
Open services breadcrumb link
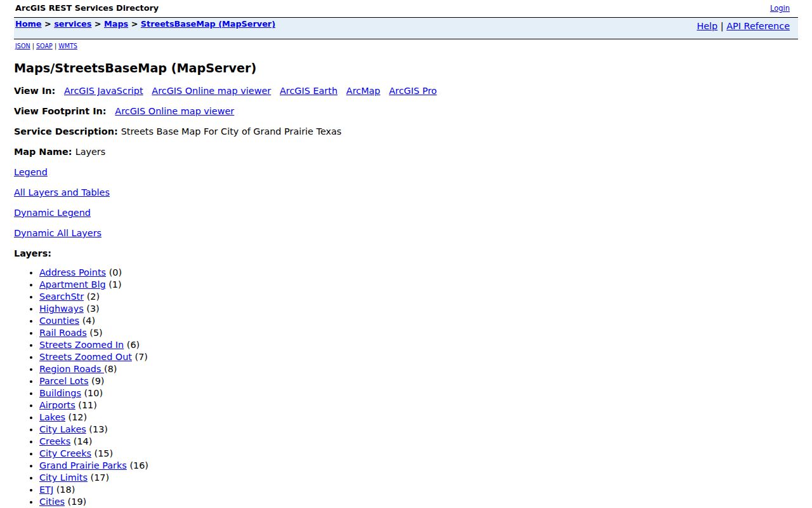coord(73,24)
